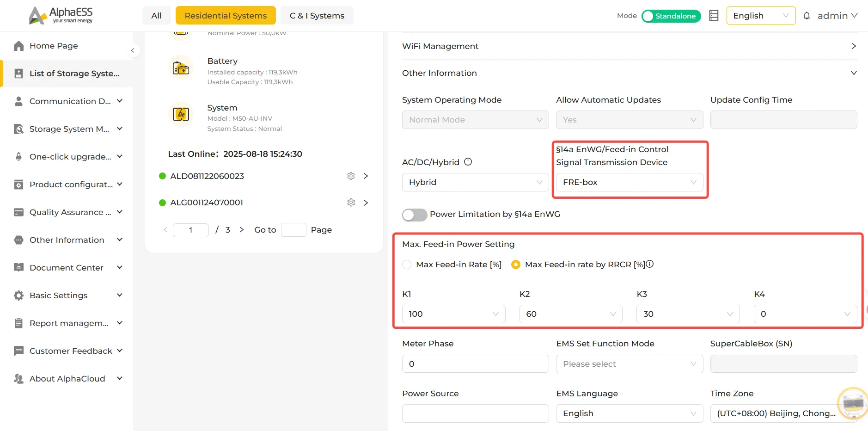Click the Meter Phase input field
Screen dimensions: 868x431
476,364
